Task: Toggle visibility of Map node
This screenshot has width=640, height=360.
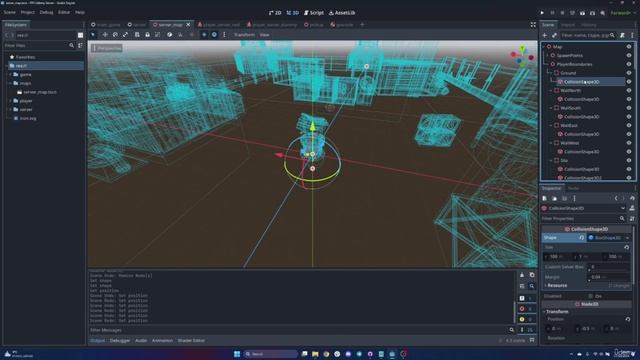Action: point(629,47)
